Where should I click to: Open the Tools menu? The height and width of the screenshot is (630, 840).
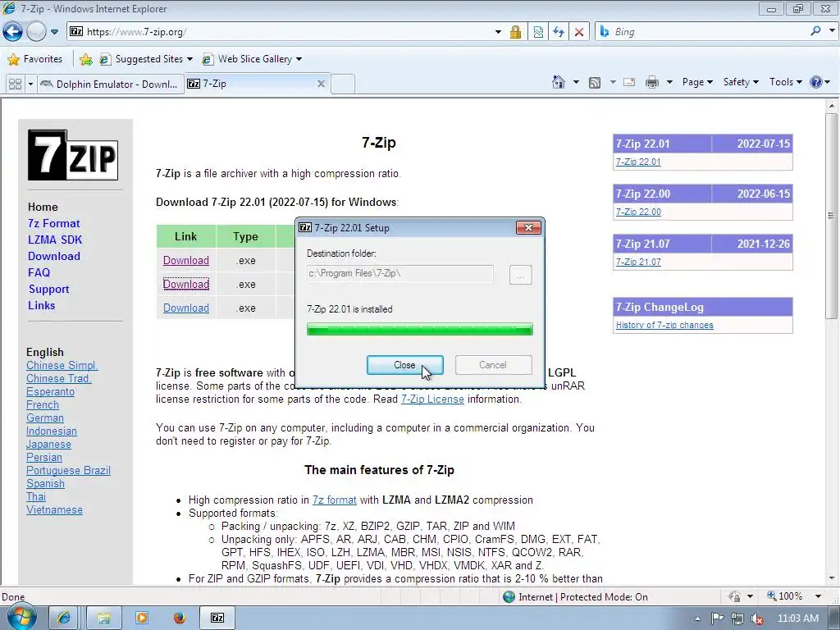click(785, 82)
